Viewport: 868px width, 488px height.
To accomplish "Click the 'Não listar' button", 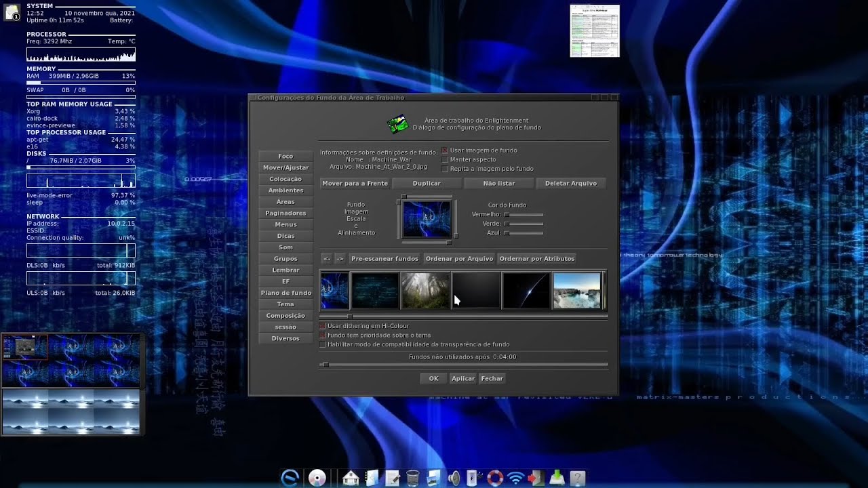I will tap(499, 183).
